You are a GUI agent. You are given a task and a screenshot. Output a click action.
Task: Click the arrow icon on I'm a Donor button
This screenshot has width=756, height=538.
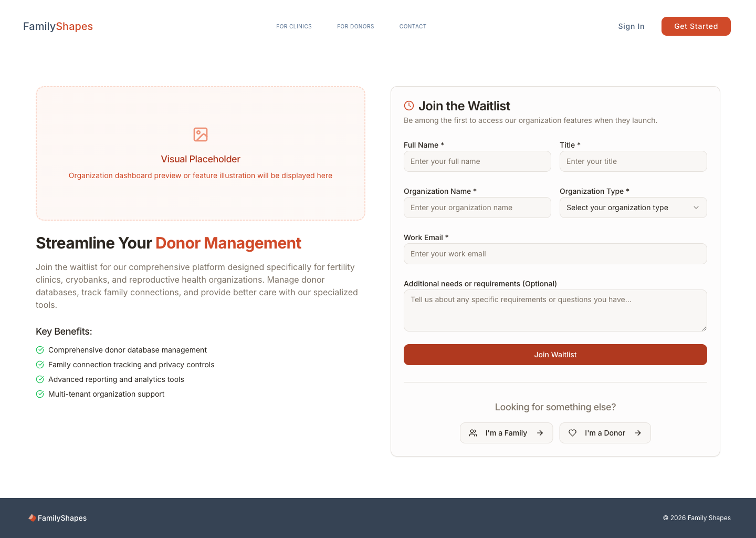[x=638, y=433]
